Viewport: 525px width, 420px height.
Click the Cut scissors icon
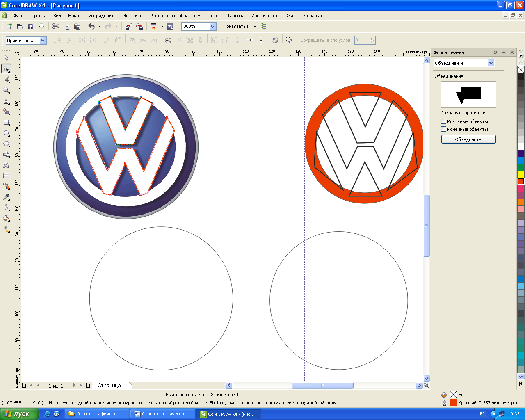click(x=56, y=26)
